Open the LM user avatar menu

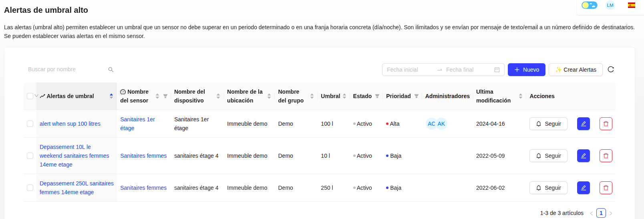coord(610,5)
